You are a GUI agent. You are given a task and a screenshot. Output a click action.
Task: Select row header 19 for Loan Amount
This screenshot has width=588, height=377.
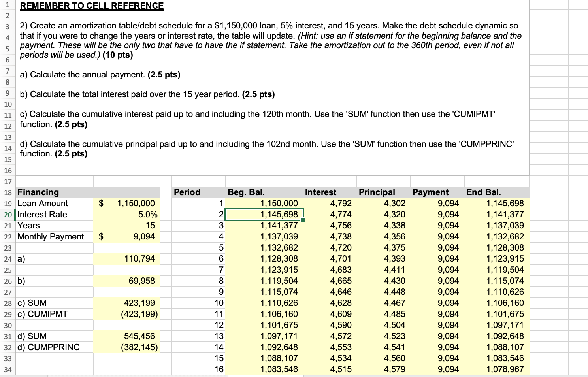(x=7, y=203)
